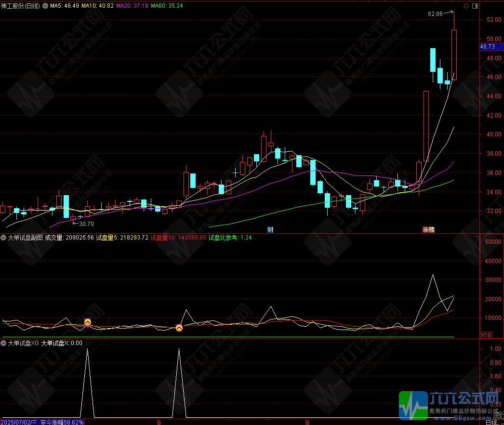Toggle the side panel icon at top right
The height and width of the screenshot is (425, 504).
475,6
